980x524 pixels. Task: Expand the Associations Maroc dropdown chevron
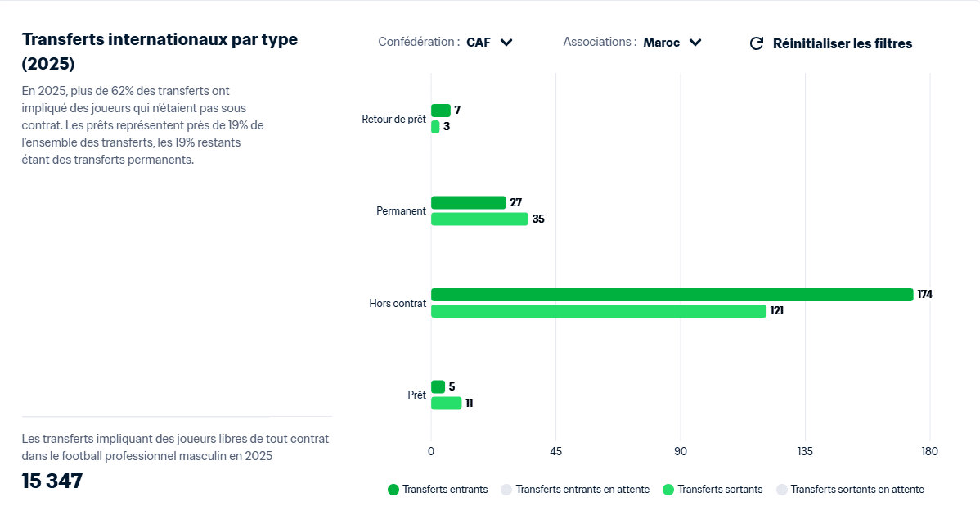(695, 43)
